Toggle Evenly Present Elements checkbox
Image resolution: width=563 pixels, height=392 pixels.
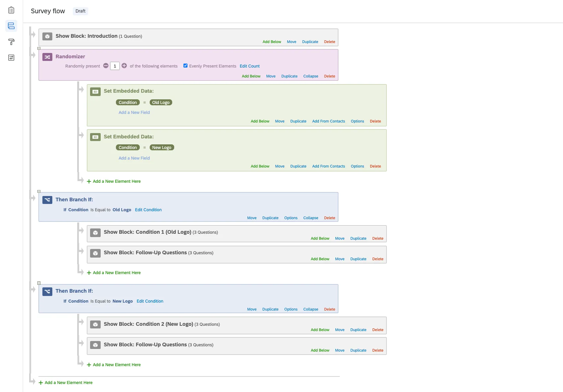(185, 66)
